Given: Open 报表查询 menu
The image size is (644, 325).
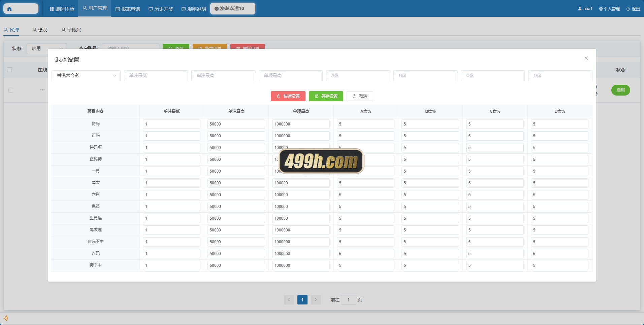Looking at the screenshot, I should coord(128,9).
